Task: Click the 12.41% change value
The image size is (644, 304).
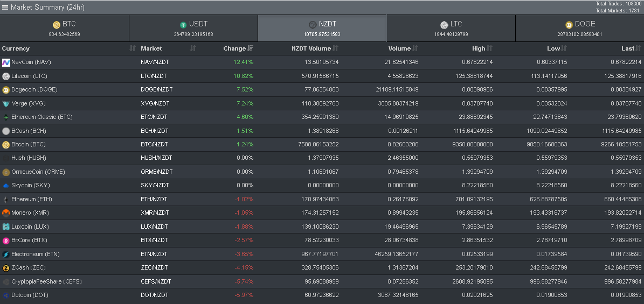Action: (244, 62)
